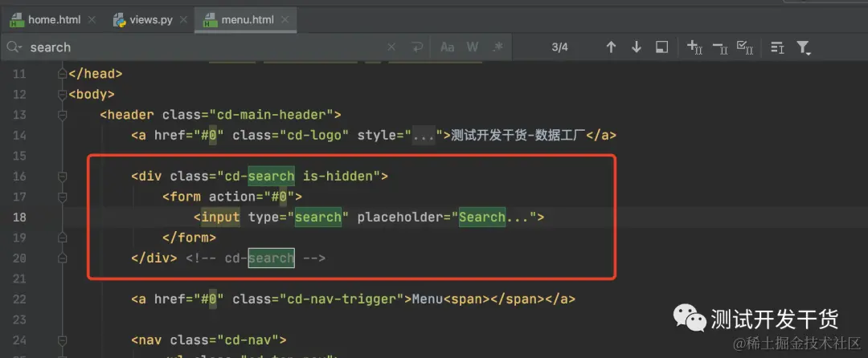Image resolution: width=868 pixels, height=358 pixels.
Task: Collapse the header fold on line 13
Action: click(62, 115)
